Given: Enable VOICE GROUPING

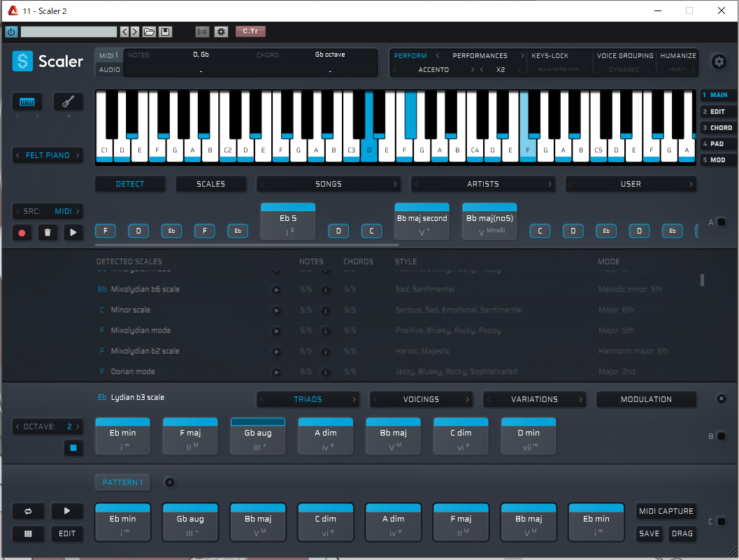Looking at the screenshot, I should (625, 56).
